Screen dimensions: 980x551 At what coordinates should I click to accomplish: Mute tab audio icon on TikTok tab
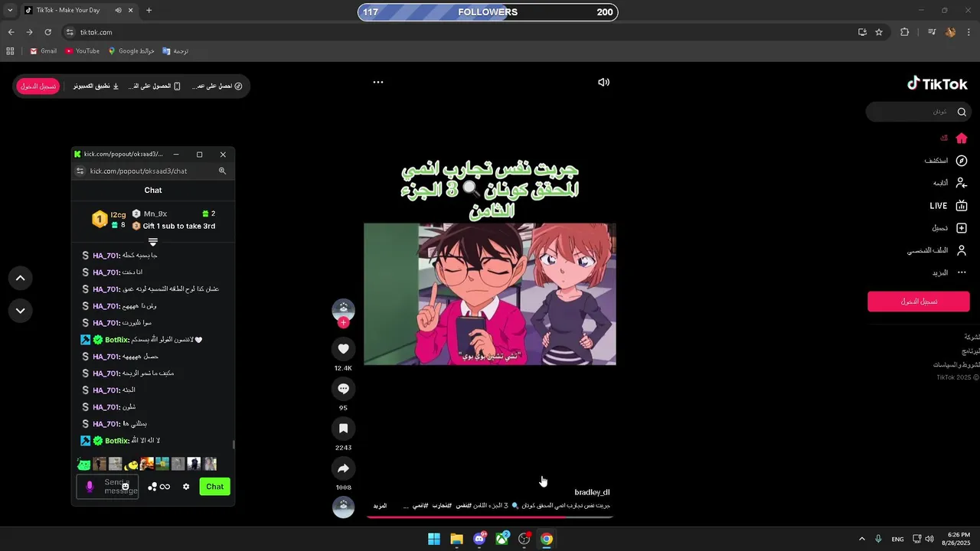click(118, 11)
